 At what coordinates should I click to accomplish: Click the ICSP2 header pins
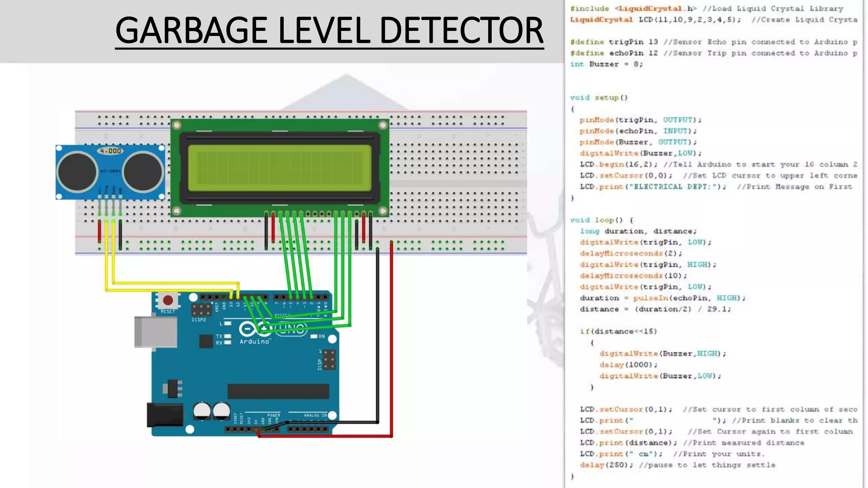click(x=202, y=309)
